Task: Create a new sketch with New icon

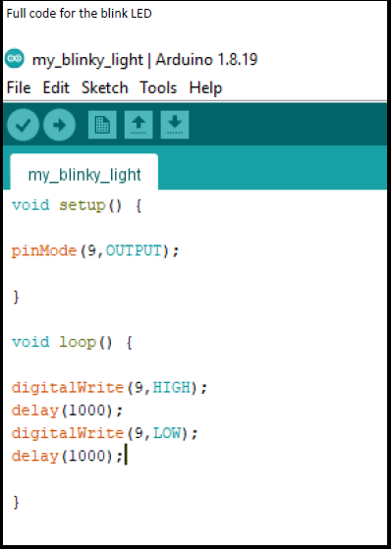Action: pos(102,125)
